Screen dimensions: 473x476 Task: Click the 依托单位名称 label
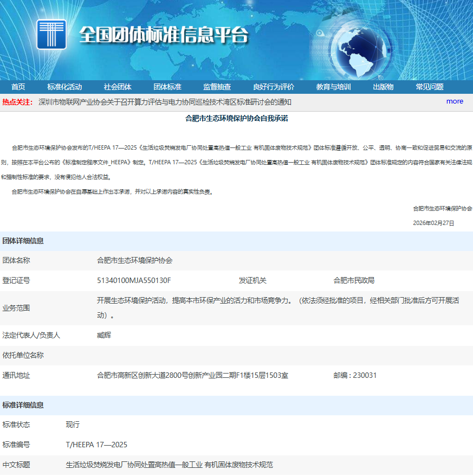[23, 355]
